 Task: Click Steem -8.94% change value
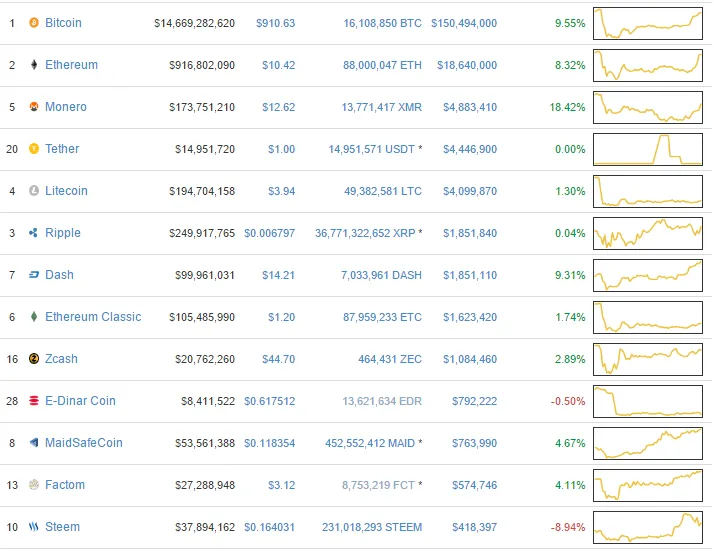click(x=568, y=527)
